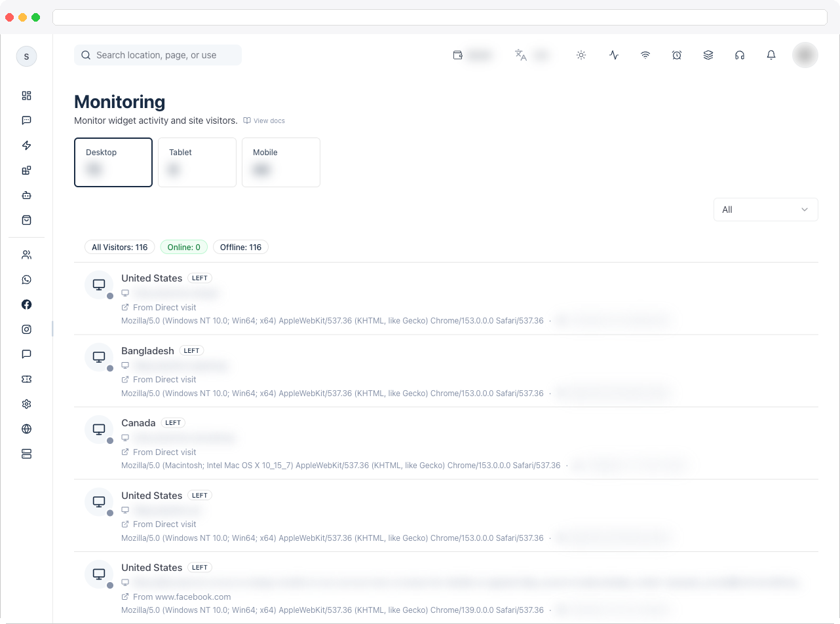The image size is (840, 624).
Task: Open the blurred profile avatar at top right
Action: [805, 55]
